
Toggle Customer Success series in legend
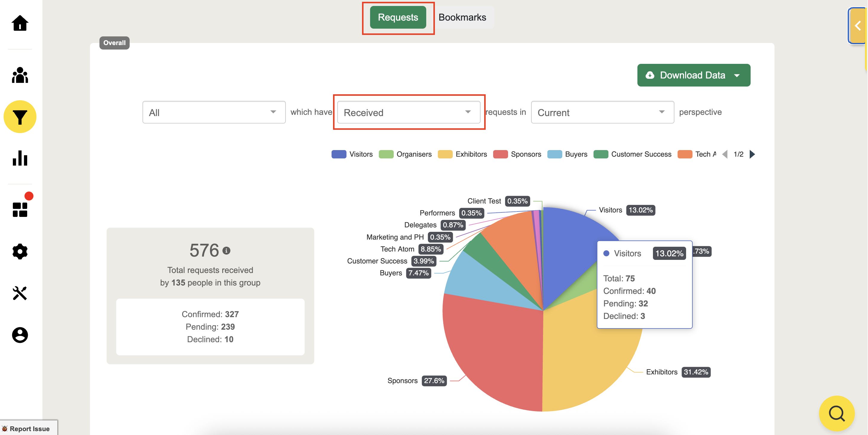[x=632, y=154]
